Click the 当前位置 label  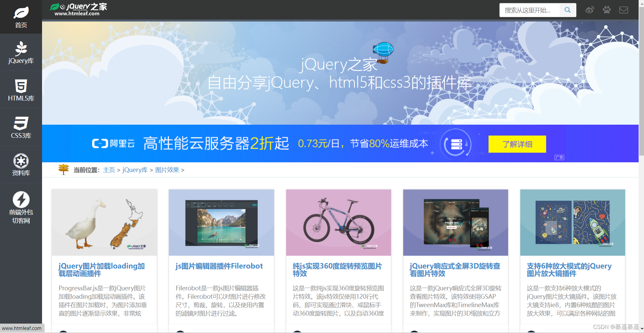(87, 170)
